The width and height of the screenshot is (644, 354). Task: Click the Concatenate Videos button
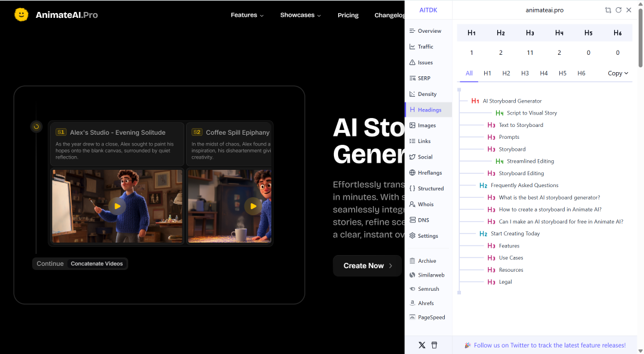pos(97,263)
